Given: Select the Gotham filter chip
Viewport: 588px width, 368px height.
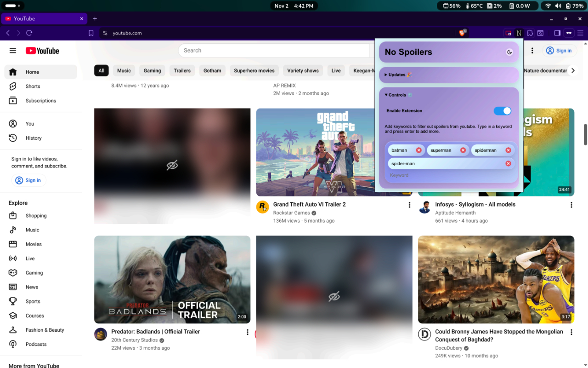Looking at the screenshot, I should [x=212, y=71].
